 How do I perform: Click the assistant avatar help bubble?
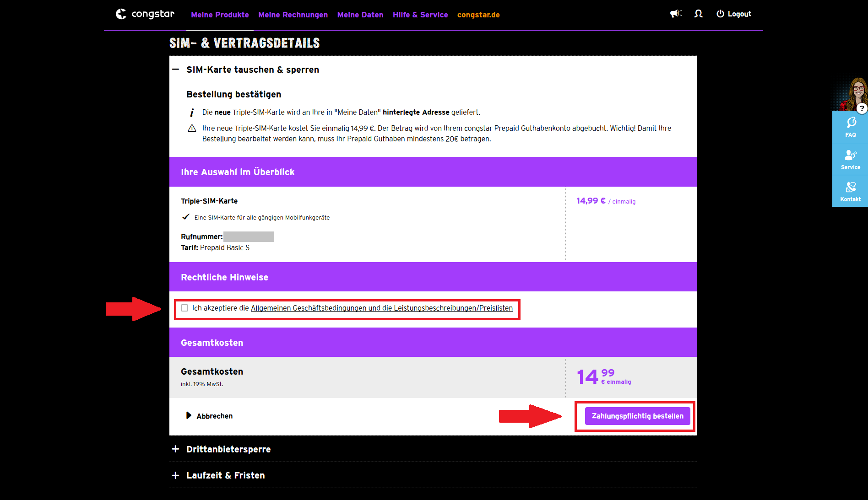862,108
